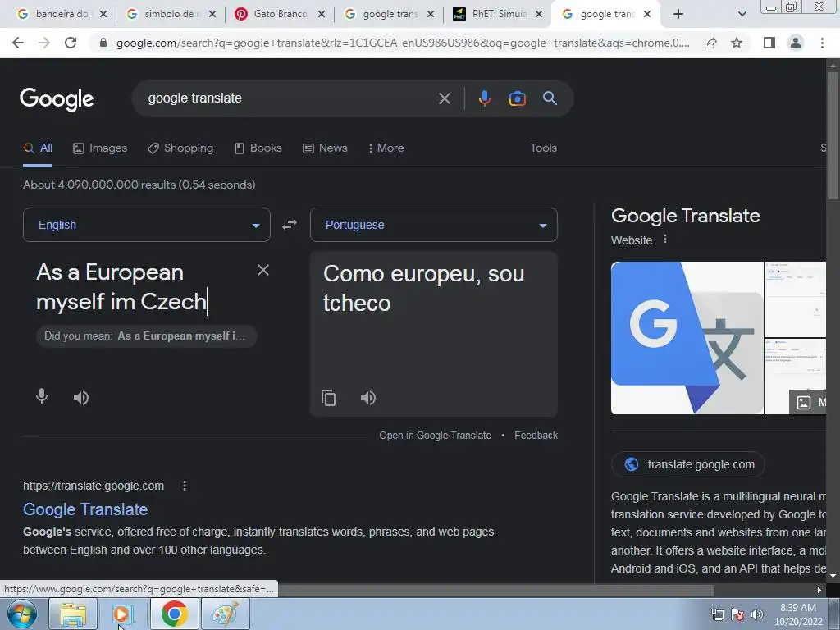The width and height of the screenshot is (840, 630).
Task: Clear the Google search box
Action: pos(445,98)
